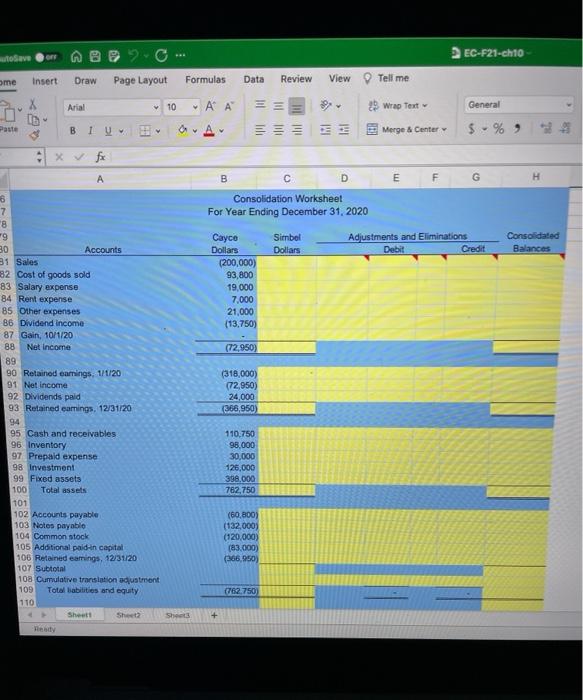583x700 pixels.
Task: Click the fx Insert Function button
Action: coord(100,157)
